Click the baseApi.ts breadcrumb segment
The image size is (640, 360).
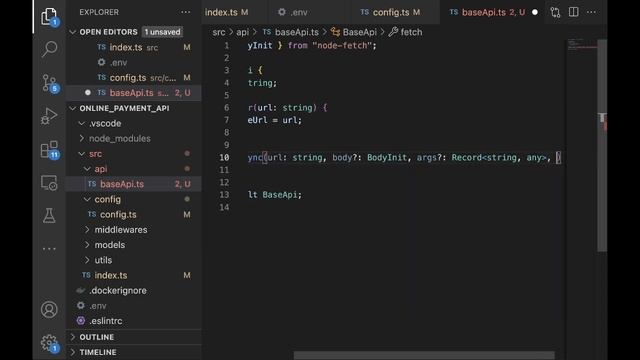pyautogui.click(x=291, y=32)
